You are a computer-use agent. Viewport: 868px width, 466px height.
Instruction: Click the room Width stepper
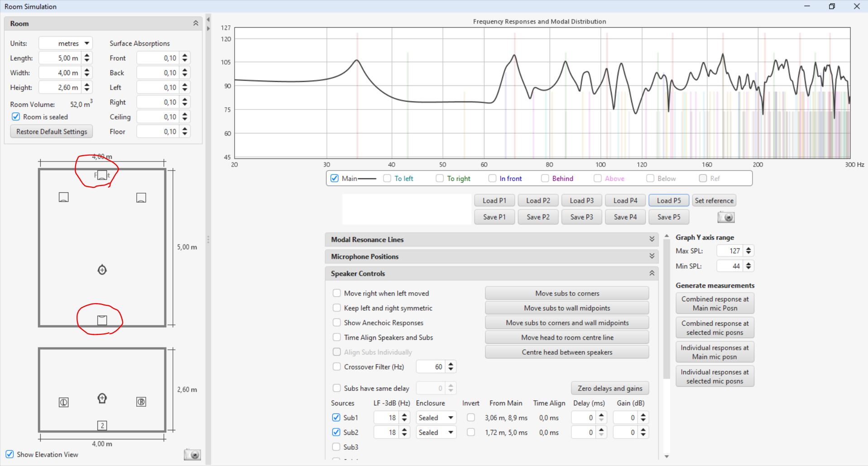87,73
